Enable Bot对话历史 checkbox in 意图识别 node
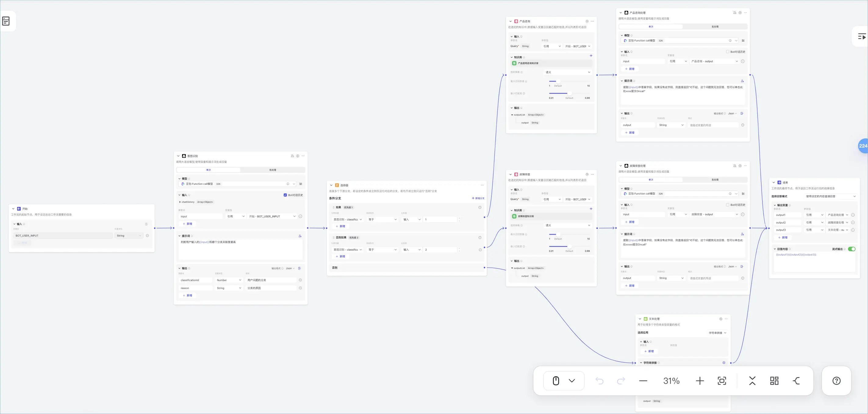The image size is (868, 414). tap(285, 195)
